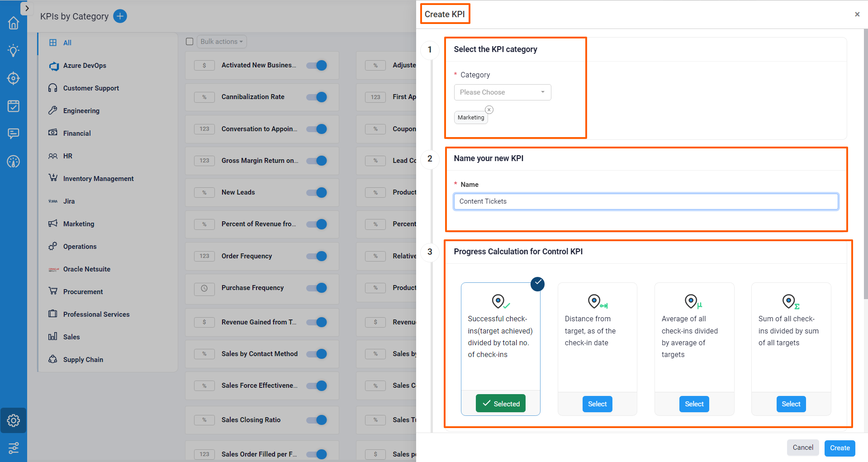Click the lightbulb icon in the sidebar

tap(14, 51)
